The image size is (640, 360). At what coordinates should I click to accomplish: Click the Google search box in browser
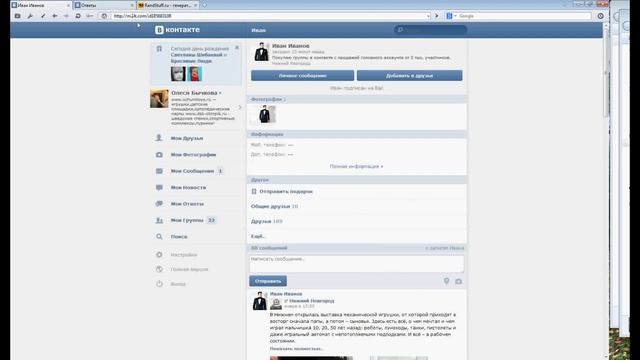[524, 16]
